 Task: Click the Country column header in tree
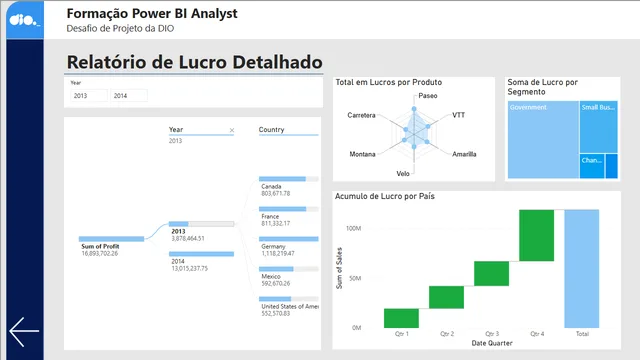click(x=271, y=129)
